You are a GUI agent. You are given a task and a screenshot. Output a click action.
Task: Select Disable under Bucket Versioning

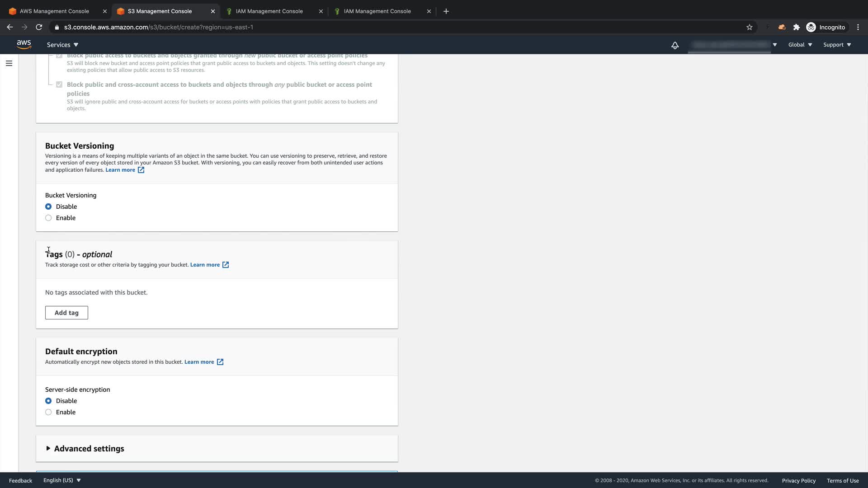click(x=48, y=206)
